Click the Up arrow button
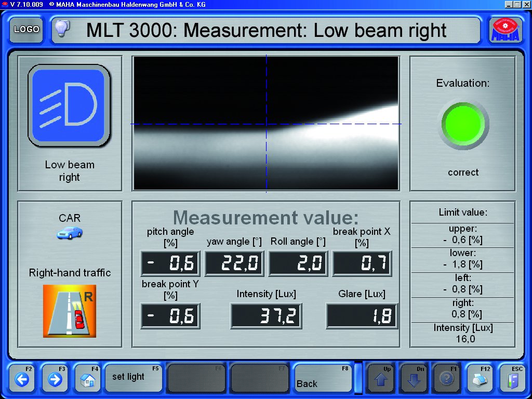This screenshot has height=399, width=532. point(380,378)
